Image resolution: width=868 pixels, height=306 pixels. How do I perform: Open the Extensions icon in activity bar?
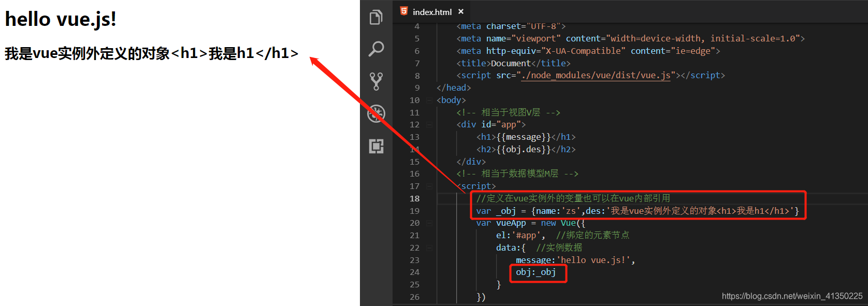pos(376,146)
